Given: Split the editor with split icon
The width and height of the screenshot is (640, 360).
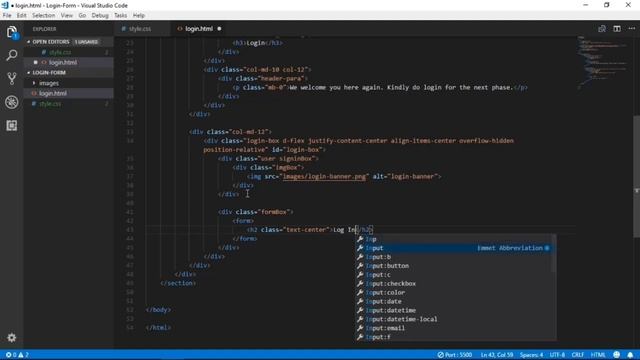Looking at the screenshot, I should pos(617,29).
